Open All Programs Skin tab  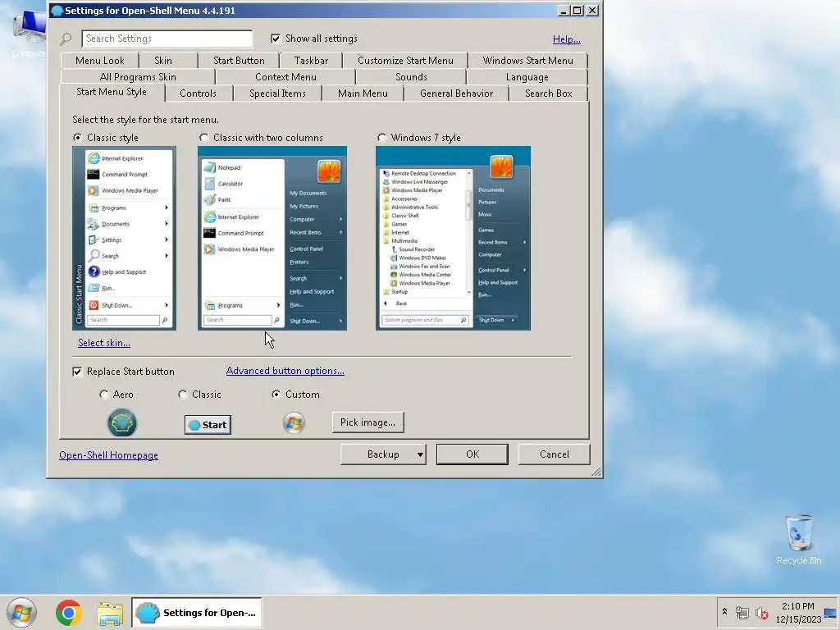[x=138, y=76]
